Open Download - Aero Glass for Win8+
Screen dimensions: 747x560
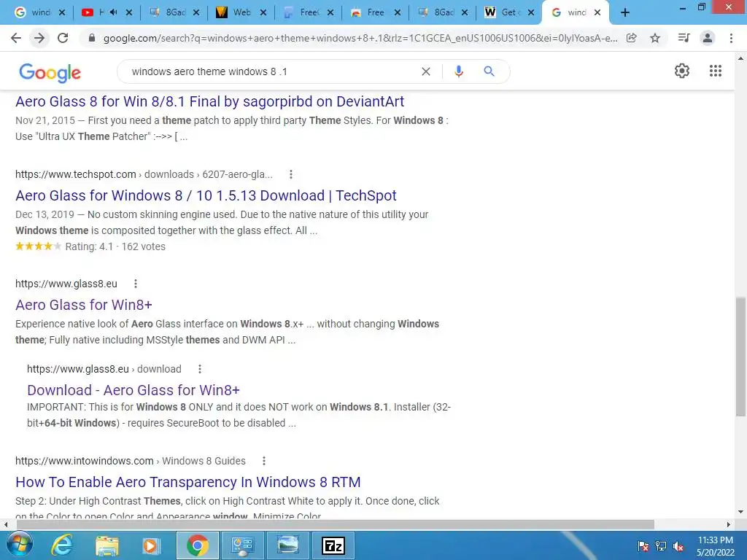click(x=133, y=390)
